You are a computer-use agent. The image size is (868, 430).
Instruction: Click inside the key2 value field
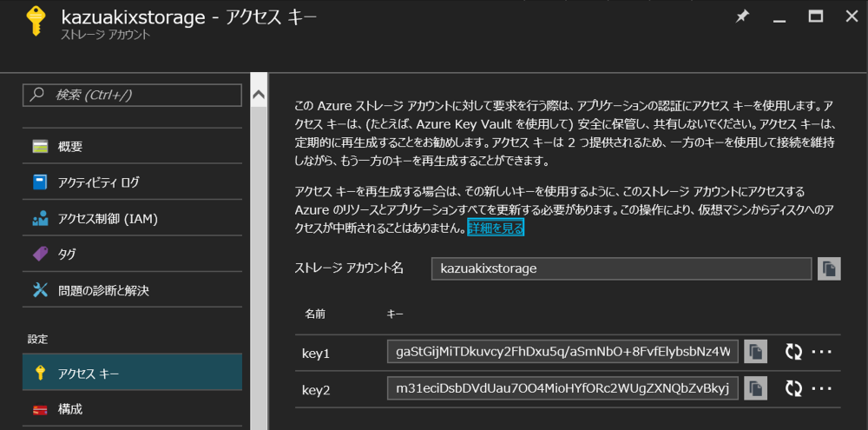click(562, 388)
